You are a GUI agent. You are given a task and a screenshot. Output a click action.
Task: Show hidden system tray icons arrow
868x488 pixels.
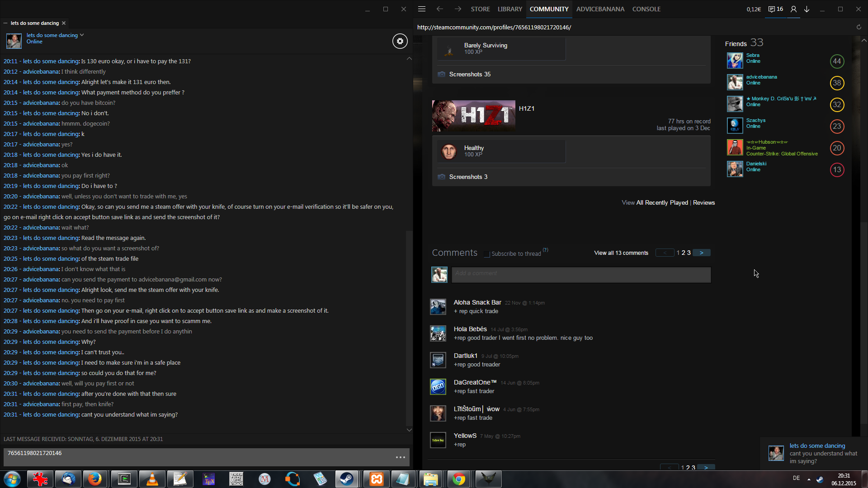pyautogui.click(x=809, y=479)
